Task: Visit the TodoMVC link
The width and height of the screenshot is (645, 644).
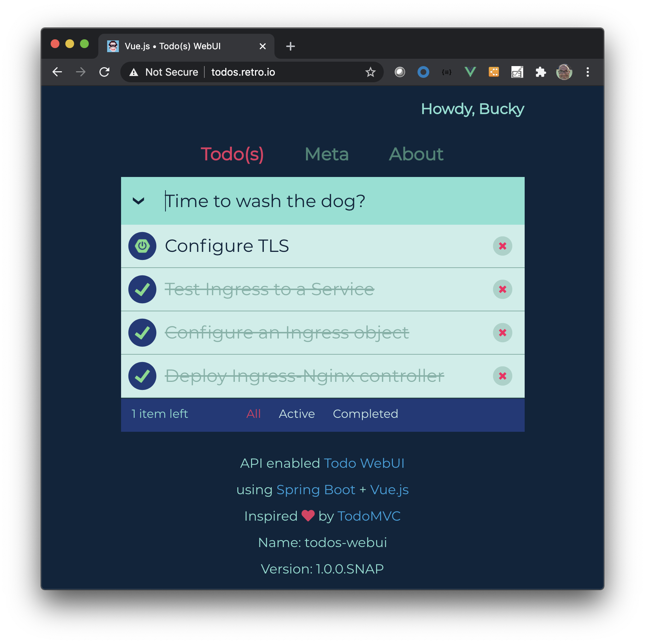Action: tap(369, 516)
